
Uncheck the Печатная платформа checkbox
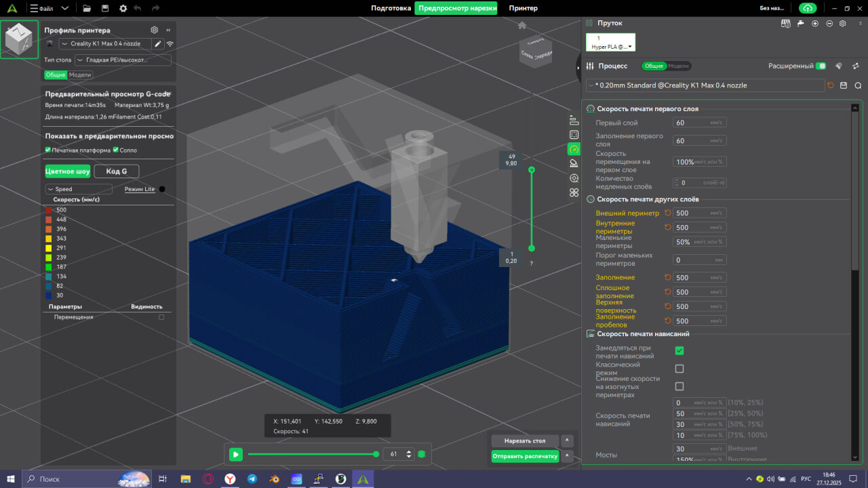pos(48,150)
